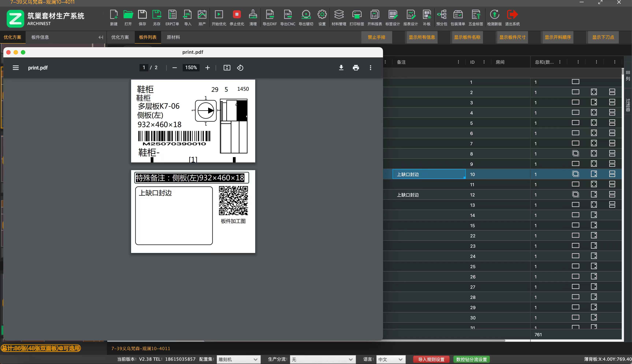
Task: Rotate the PDF page counterclockwise
Action: tap(240, 68)
